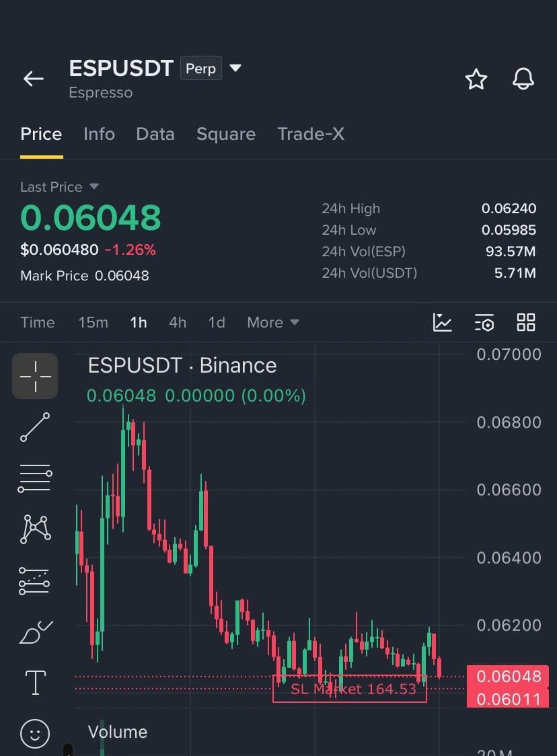This screenshot has width=557, height=756.
Task: Tap the 0.00000 (0.00%) chart change text
Action: coord(235,396)
